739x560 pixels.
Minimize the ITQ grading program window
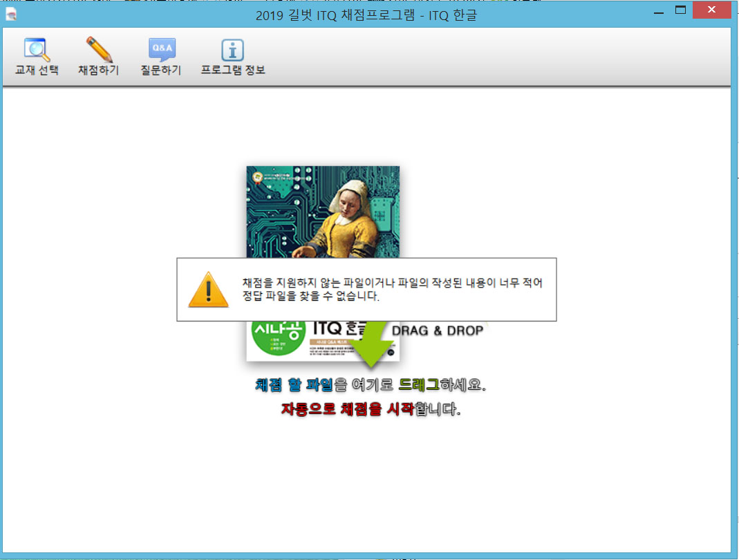[659, 11]
